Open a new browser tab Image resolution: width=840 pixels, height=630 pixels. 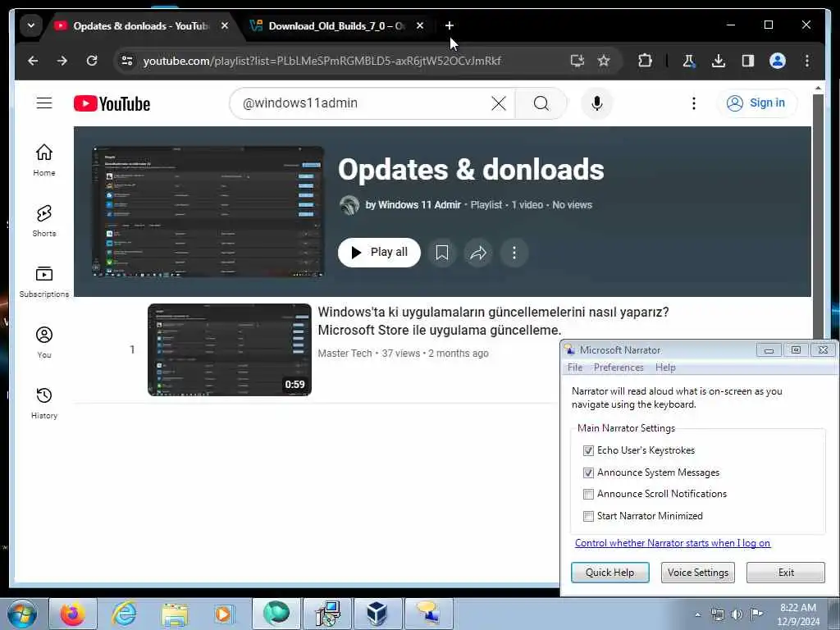coord(449,25)
